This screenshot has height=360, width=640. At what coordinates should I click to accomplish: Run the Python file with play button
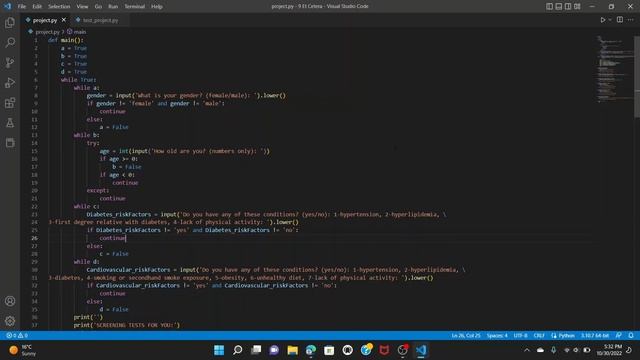[x=602, y=20]
